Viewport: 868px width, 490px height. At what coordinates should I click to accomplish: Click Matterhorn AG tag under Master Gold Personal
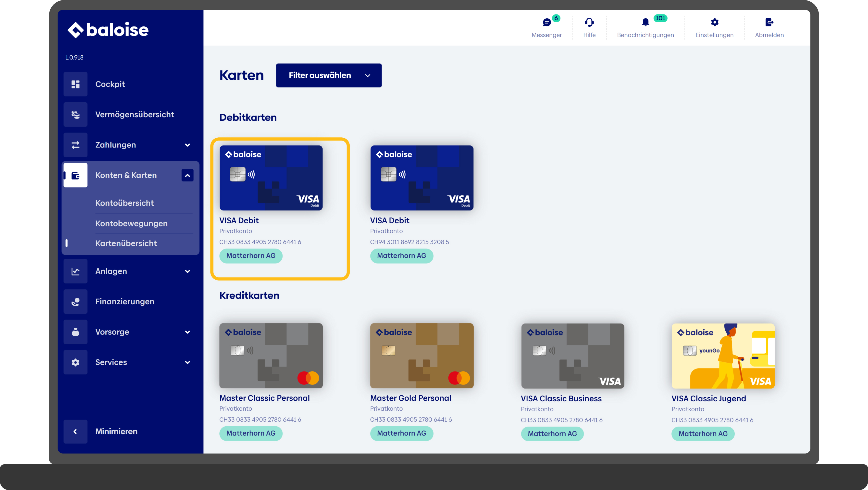[x=401, y=433]
